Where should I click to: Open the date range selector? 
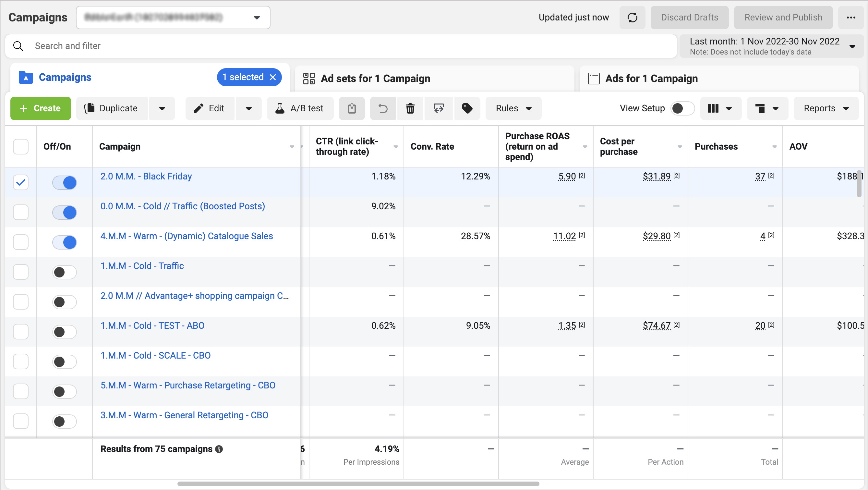(772, 46)
